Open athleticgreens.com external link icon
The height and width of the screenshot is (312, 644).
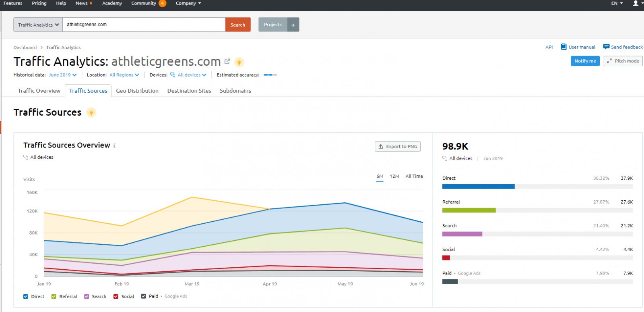[227, 62]
